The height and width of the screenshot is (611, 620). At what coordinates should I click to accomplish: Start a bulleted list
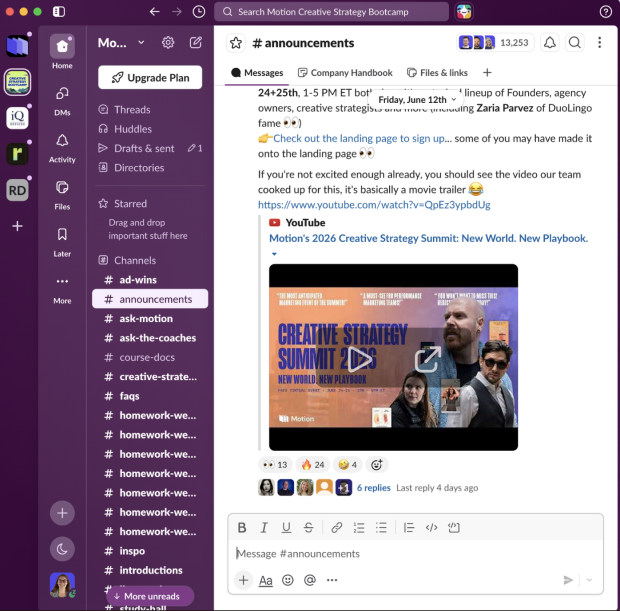click(381, 527)
